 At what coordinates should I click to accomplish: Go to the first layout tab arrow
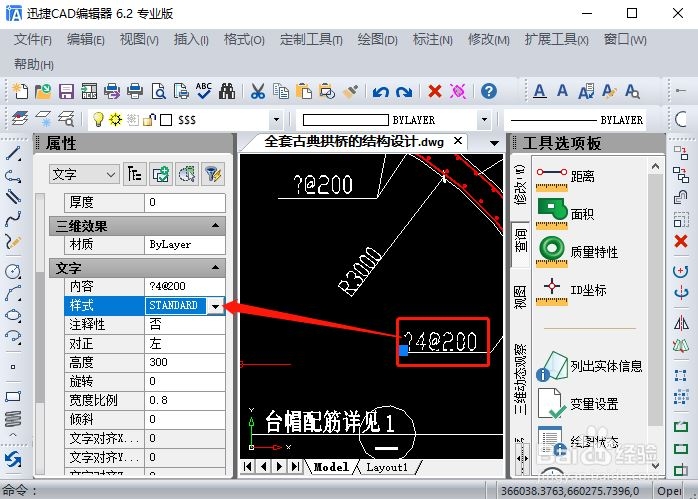(x=248, y=467)
